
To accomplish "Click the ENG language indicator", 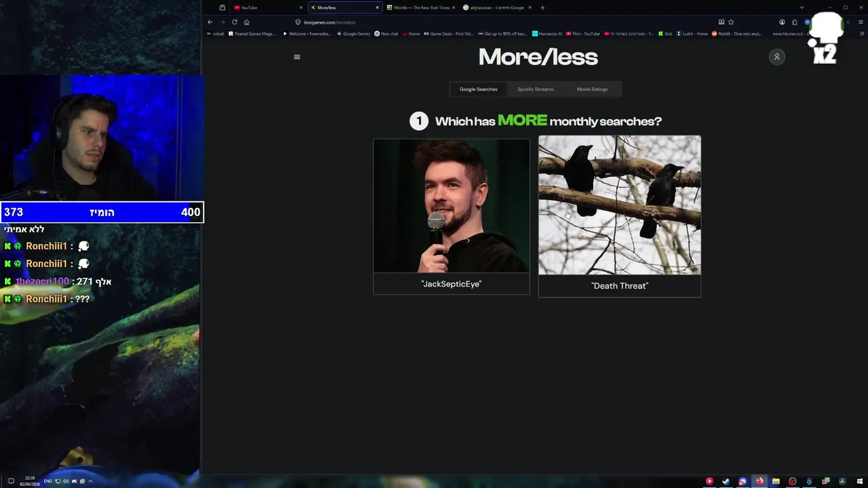I will (x=48, y=481).
